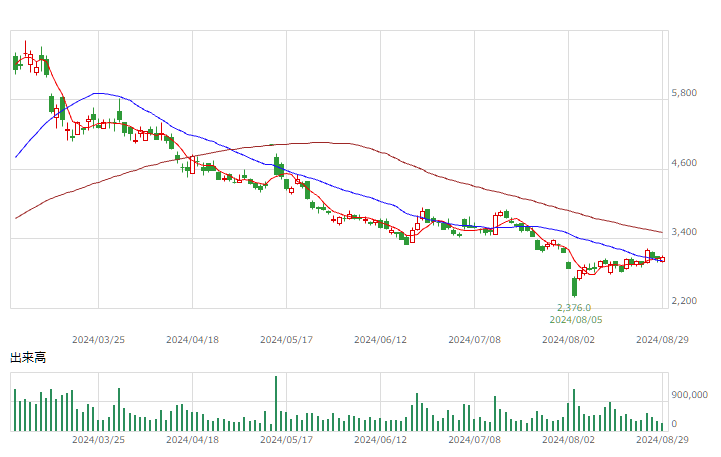Screen dimensions: 721x457
Task: Click the 0 volume axis label
Action: click(x=674, y=423)
